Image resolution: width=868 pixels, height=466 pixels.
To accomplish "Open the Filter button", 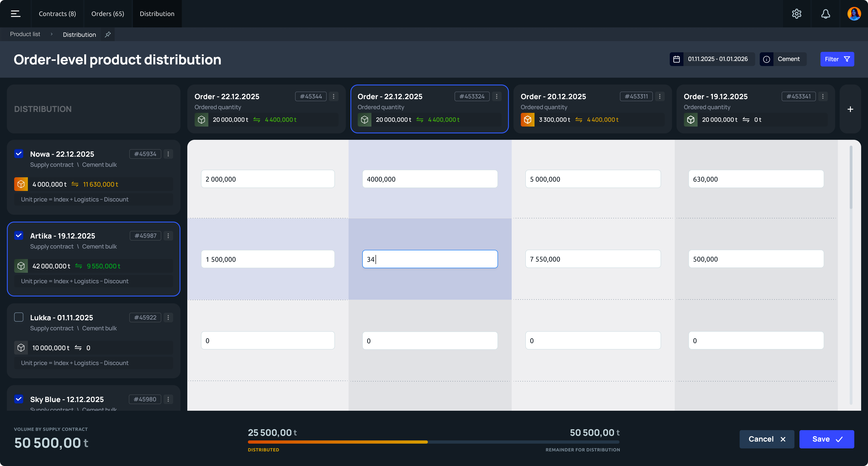I will 837,59.
